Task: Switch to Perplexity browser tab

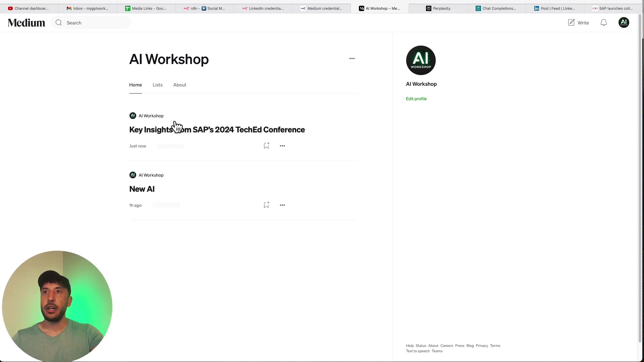Action: (438, 8)
